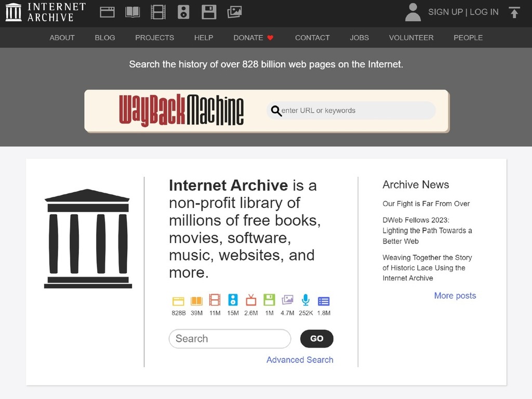Click the Archive News heading

(416, 184)
